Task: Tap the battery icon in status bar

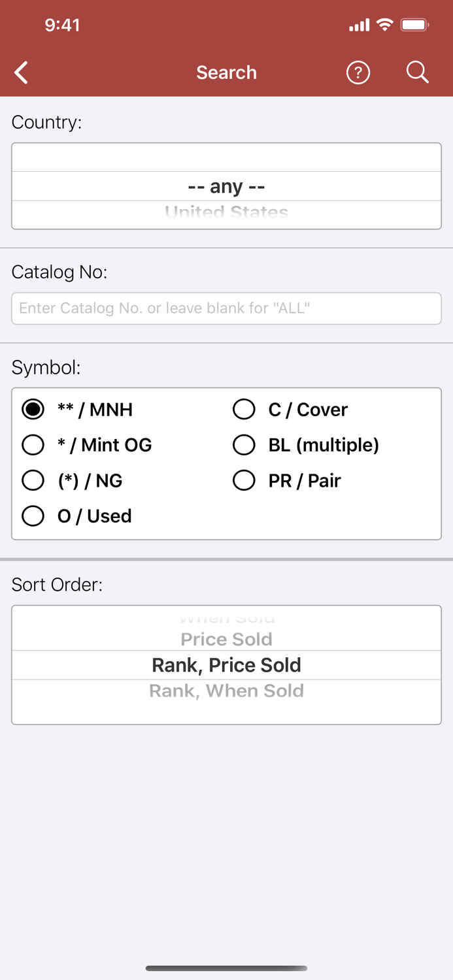Action: (x=414, y=25)
